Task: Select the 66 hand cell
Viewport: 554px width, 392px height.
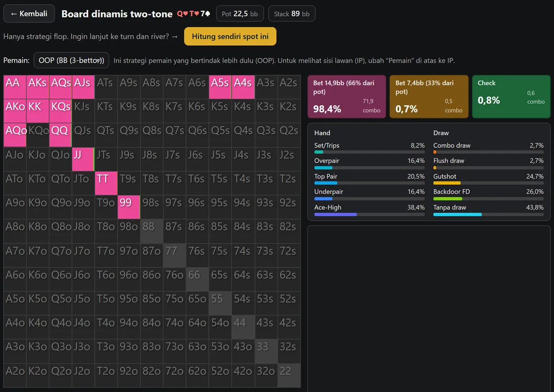Action: tap(198, 279)
